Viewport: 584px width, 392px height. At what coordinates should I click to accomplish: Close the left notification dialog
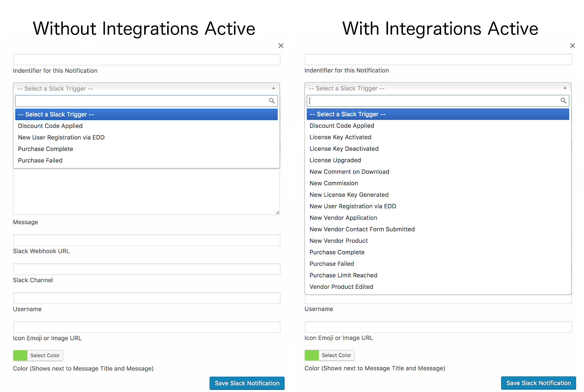click(281, 46)
